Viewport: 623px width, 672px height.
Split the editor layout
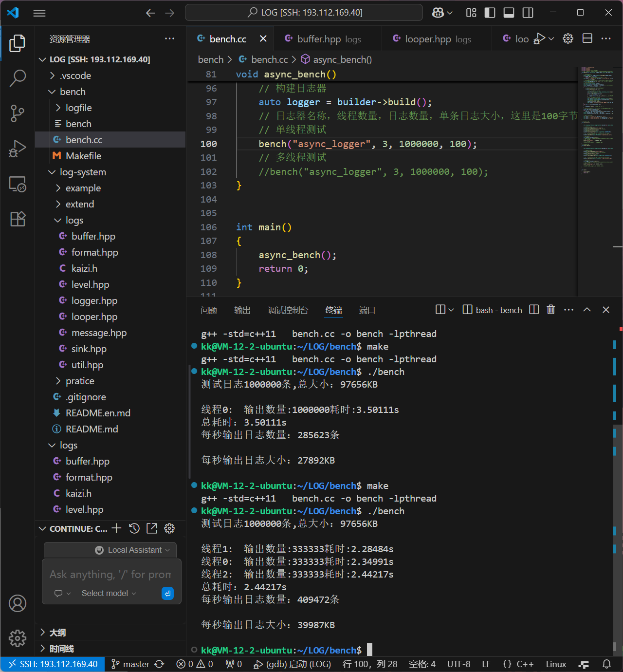point(587,38)
